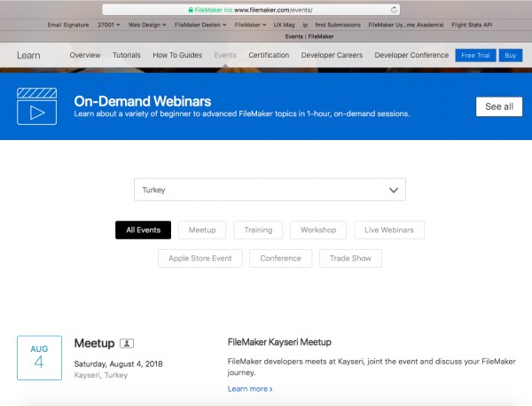The image size is (532, 406).
Task: Open the Tutorials nav item
Action: pos(126,55)
